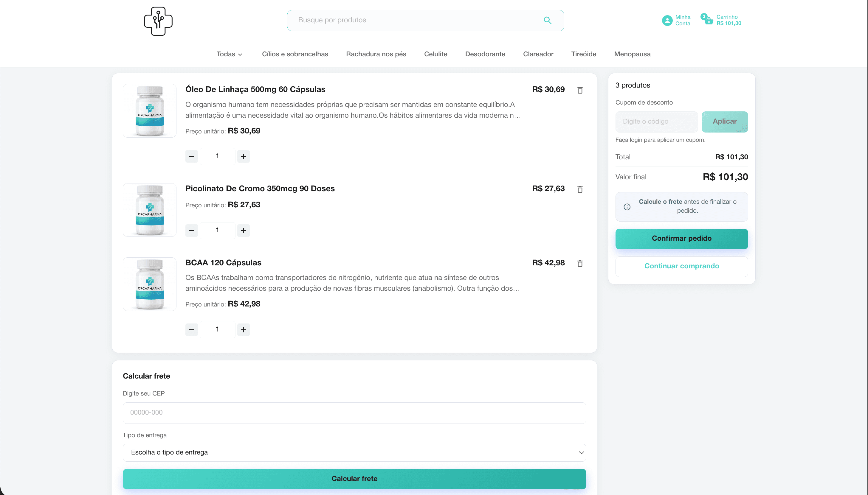The height and width of the screenshot is (495, 868).
Task: Open the Desodorante category
Action: (485, 54)
